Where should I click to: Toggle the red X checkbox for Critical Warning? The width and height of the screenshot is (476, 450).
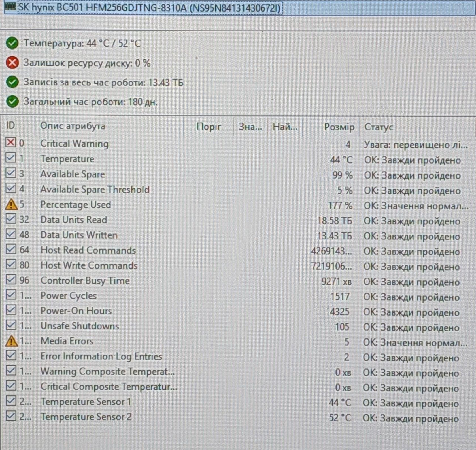10,142
